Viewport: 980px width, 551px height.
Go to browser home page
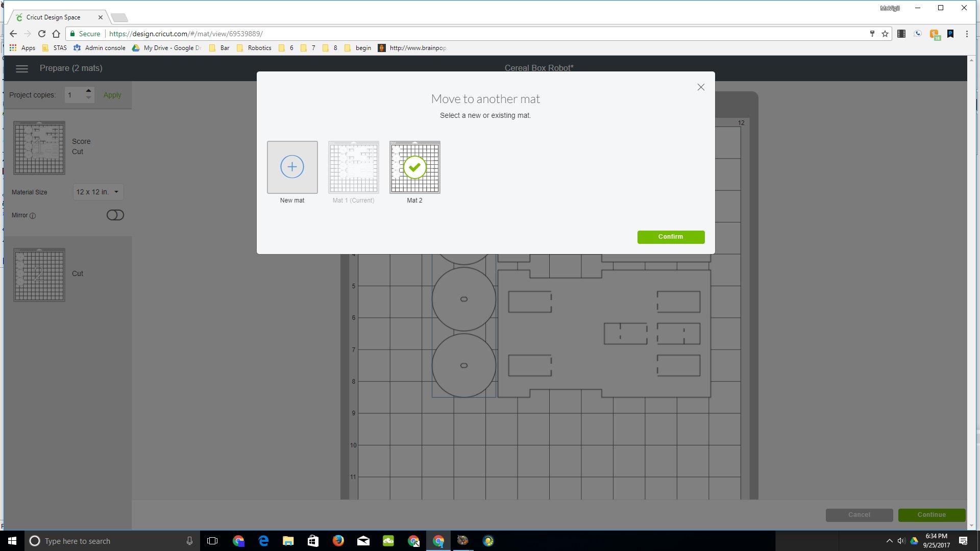tap(56, 34)
